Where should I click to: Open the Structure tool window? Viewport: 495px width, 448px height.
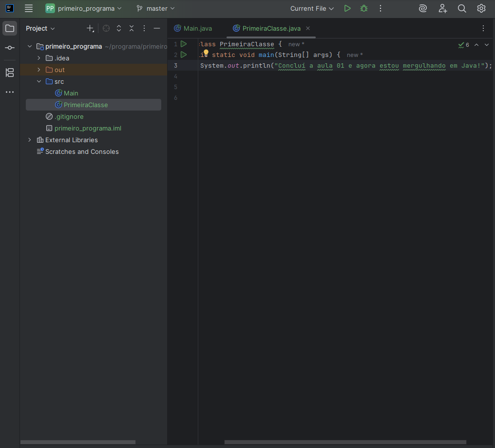pos(10,73)
